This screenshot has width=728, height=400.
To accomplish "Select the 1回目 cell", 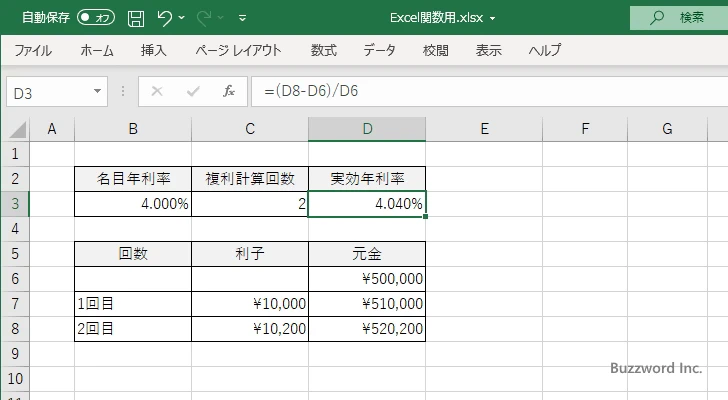I will [133, 304].
